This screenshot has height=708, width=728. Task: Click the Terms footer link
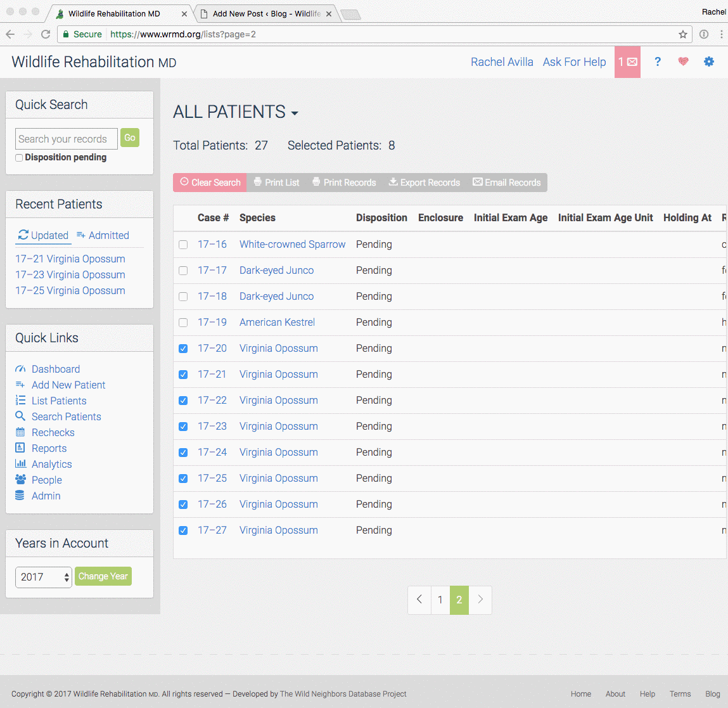680,693
